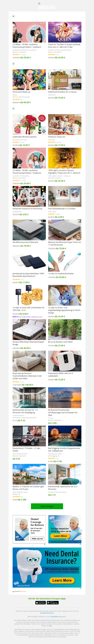
Task: Click FREE Info Kit button in dental ad
Action: pos(37,538)
